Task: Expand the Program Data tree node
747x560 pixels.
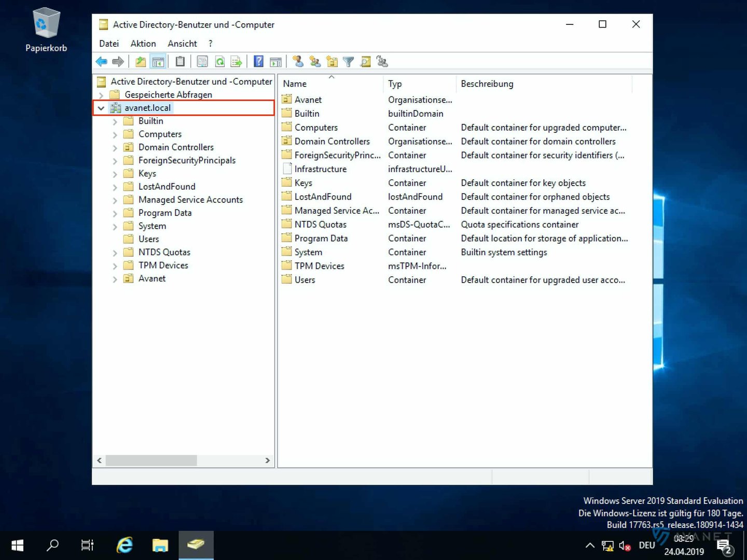Action: point(115,213)
